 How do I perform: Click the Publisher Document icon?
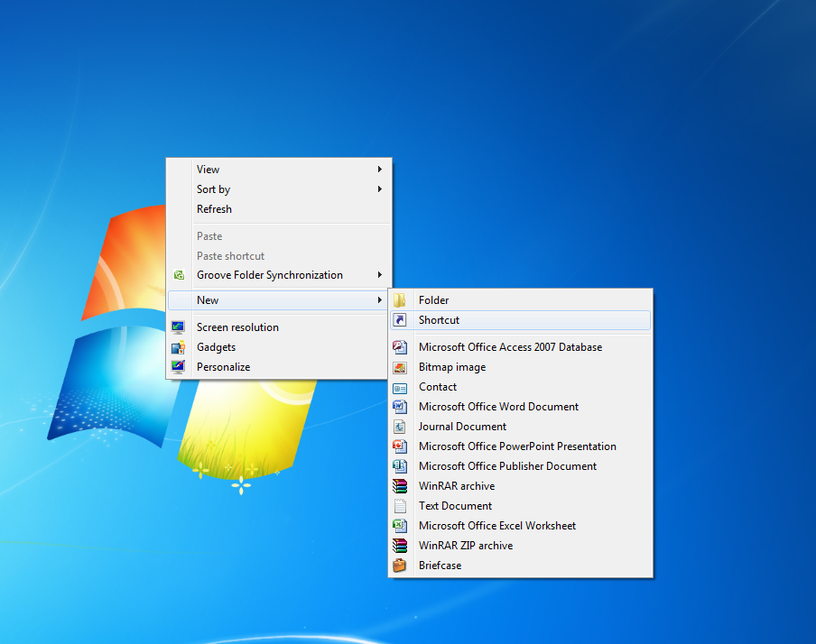[x=400, y=466]
